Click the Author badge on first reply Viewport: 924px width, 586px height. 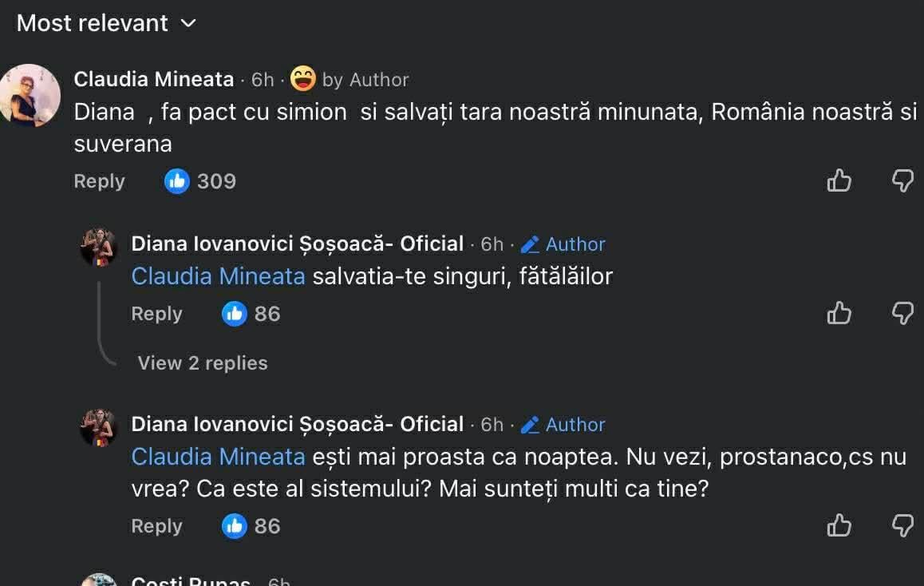pos(563,244)
